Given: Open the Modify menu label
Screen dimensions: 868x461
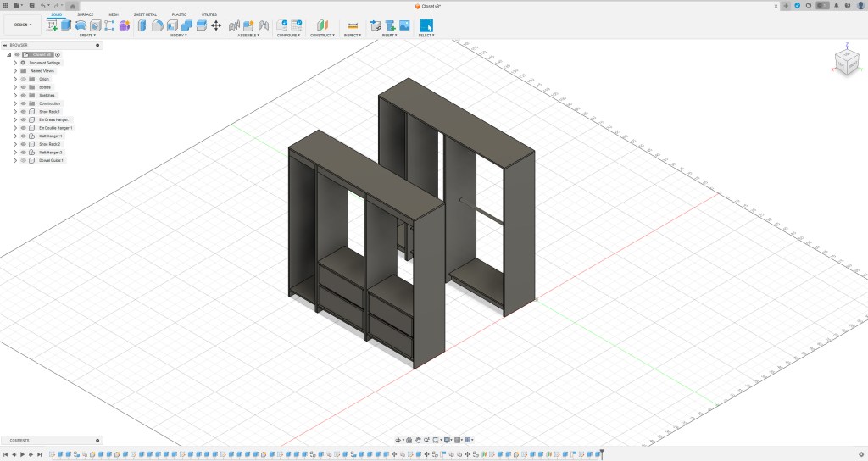Looking at the screenshot, I should tap(179, 36).
